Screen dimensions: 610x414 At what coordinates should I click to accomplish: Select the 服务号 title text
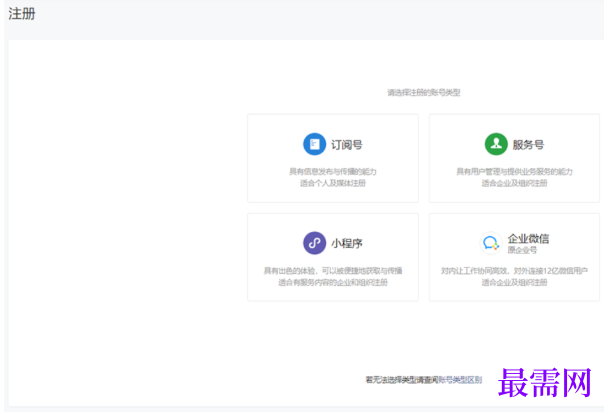coord(528,145)
